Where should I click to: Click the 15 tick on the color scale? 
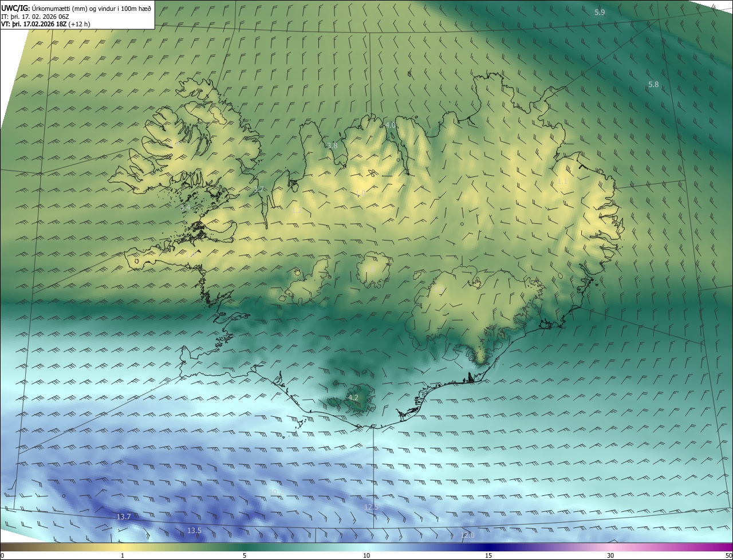[488, 555]
